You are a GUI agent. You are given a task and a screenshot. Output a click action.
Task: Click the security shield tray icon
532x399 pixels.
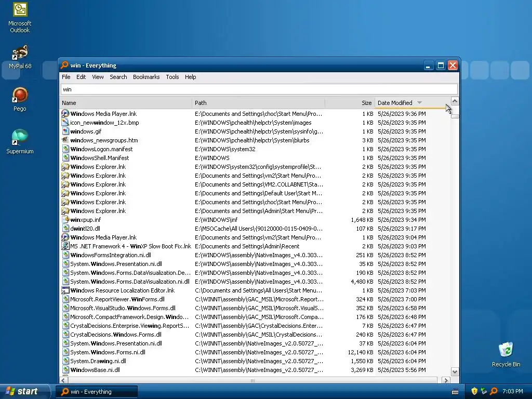474,391
